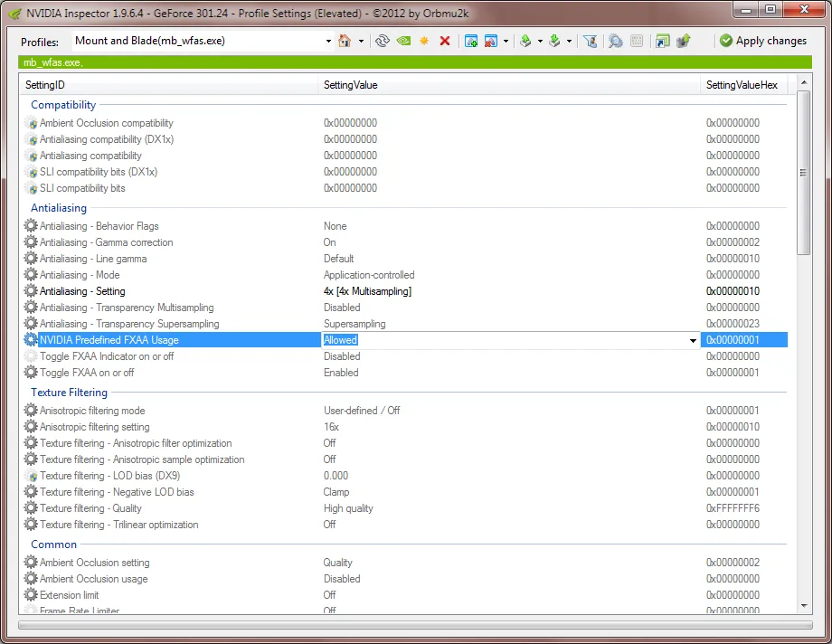
Task: Select Antialiasing - Setting row
Action: click(x=405, y=291)
